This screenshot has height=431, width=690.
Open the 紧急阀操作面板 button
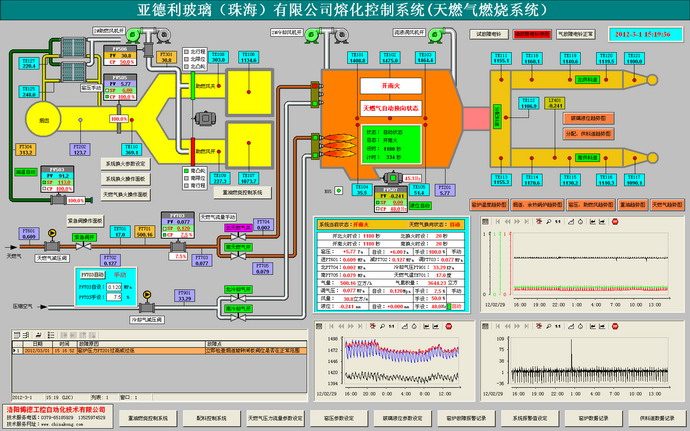click(85, 221)
